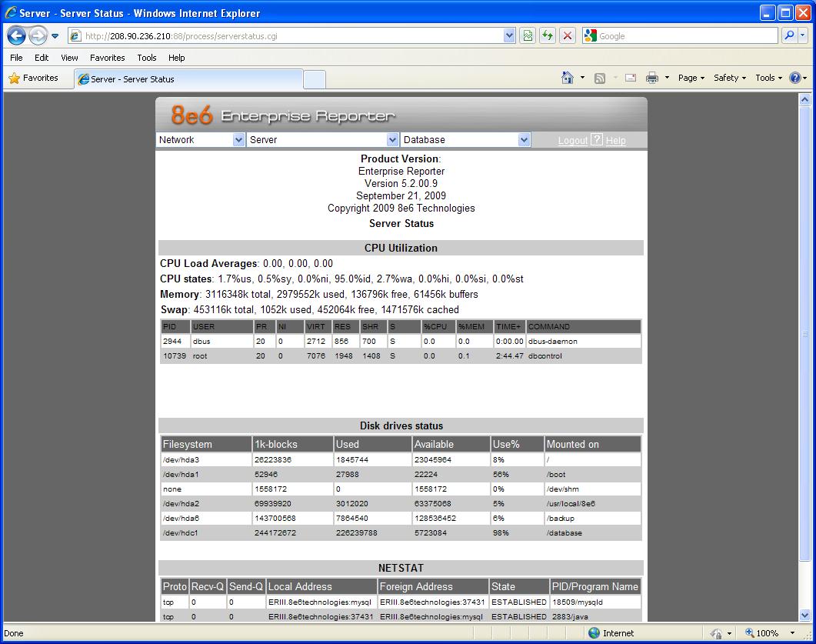This screenshot has height=644, width=816.
Task: Click the page scrollbar down arrow
Action: point(805,615)
